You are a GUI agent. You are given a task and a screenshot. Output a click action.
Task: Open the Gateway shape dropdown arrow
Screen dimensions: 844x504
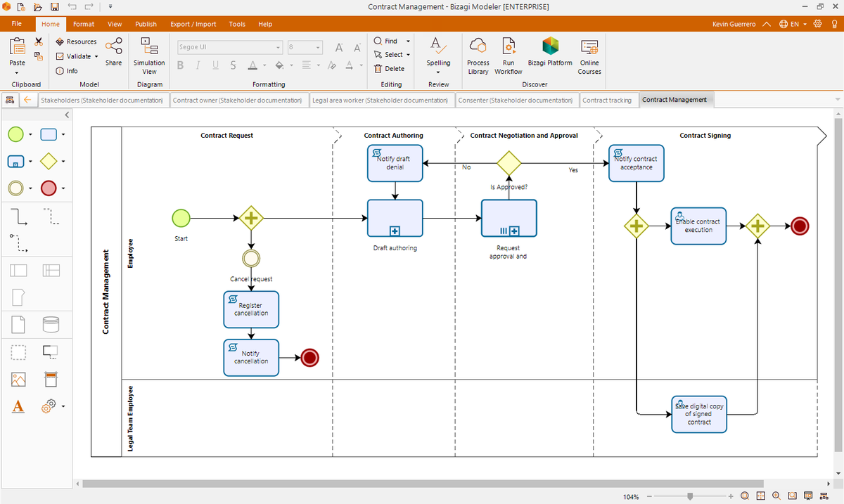[x=63, y=161]
